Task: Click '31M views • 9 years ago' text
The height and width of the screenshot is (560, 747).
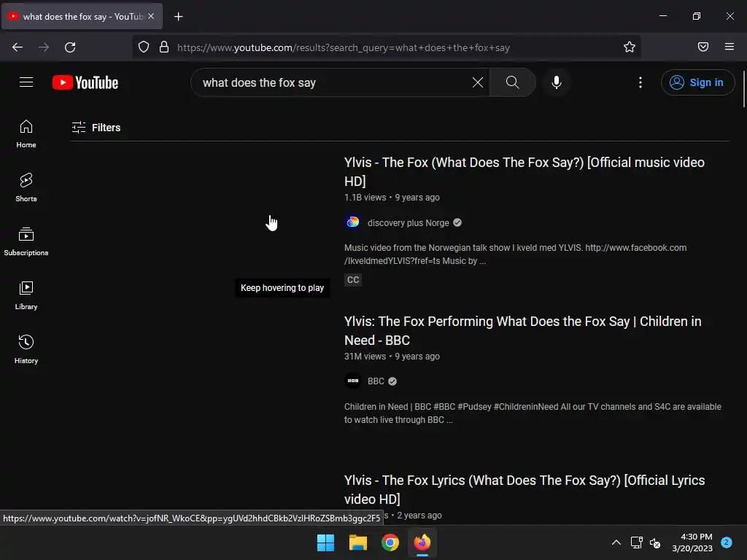Action: pyautogui.click(x=392, y=356)
